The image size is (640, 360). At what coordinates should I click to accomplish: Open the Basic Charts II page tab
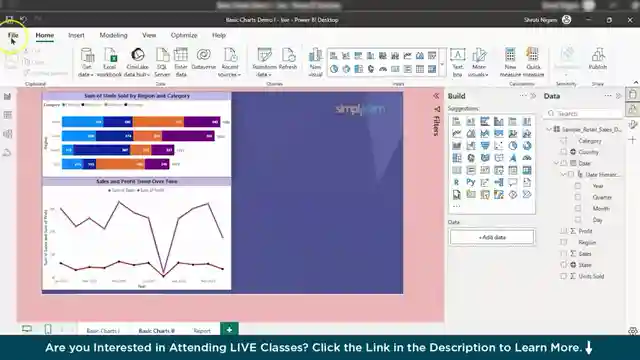(x=157, y=331)
